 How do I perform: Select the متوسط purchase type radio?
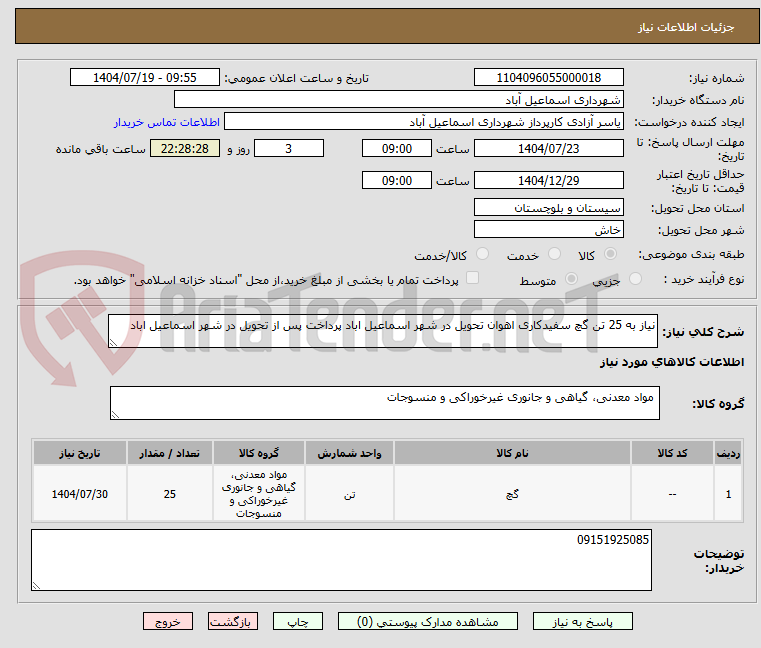(571, 279)
